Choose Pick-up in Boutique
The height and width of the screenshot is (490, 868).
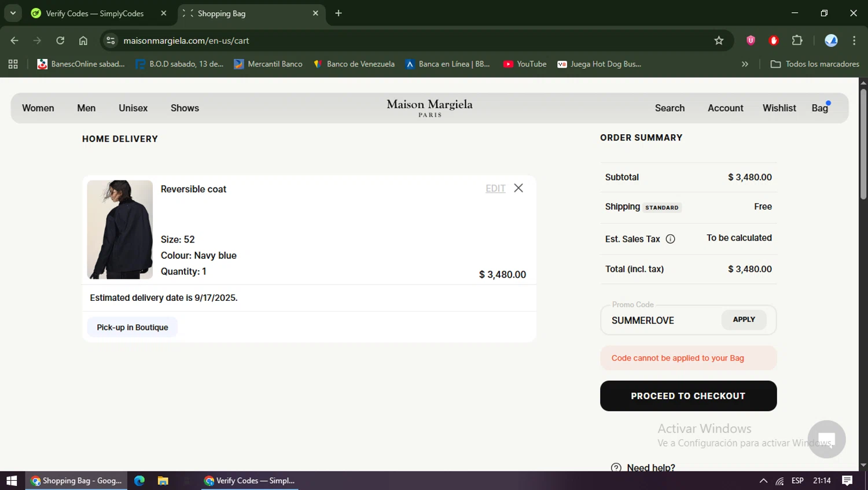click(133, 327)
